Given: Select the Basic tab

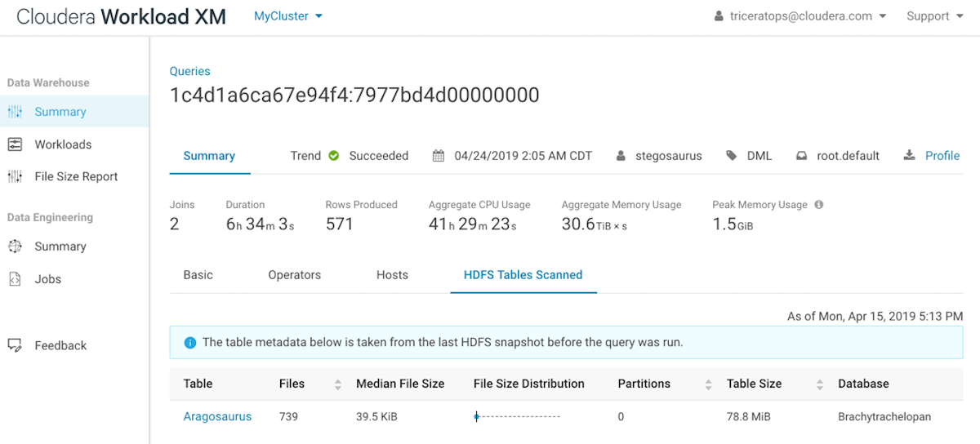Looking at the screenshot, I should [x=198, y=275].
